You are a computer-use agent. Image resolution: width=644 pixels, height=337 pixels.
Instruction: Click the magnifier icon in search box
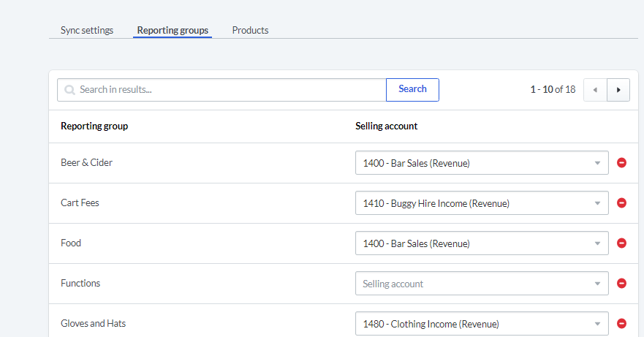(69, 90)
